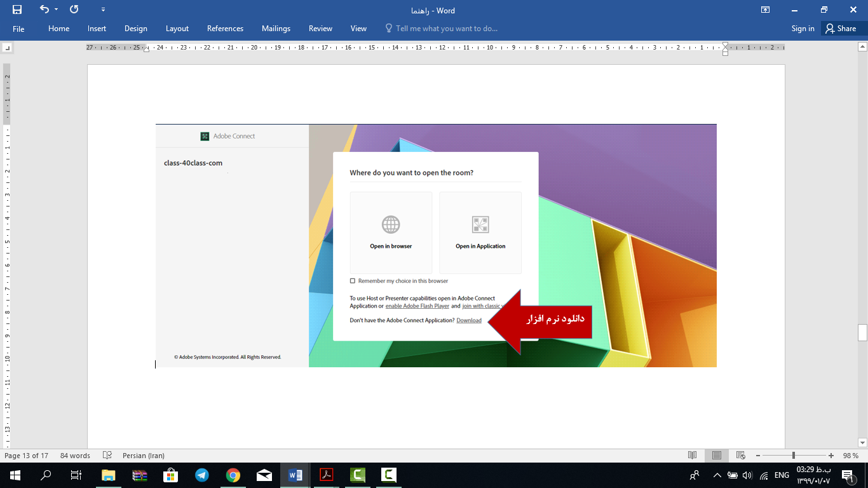Open the File tab

click(x=18, y=29)
